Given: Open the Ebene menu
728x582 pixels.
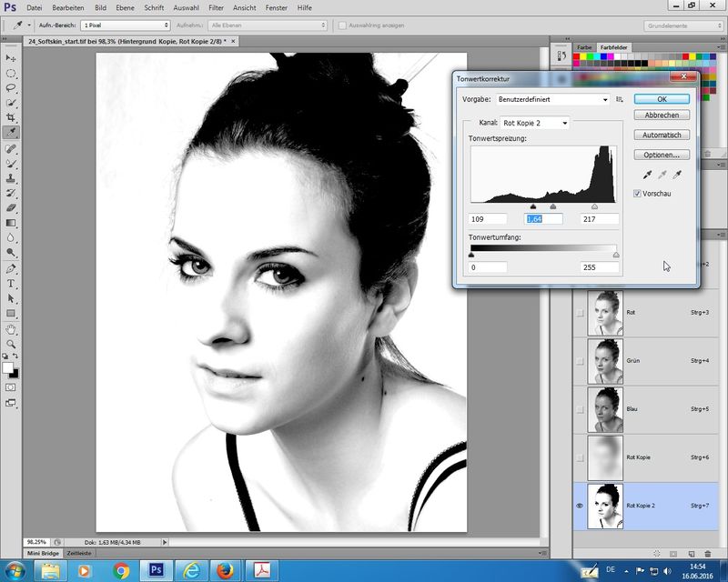Looking at the screenshot, I should pos(125,7).
